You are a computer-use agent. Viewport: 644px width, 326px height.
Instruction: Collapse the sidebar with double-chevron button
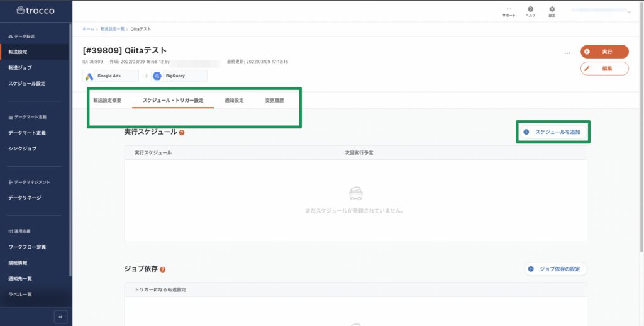(60, 317)
